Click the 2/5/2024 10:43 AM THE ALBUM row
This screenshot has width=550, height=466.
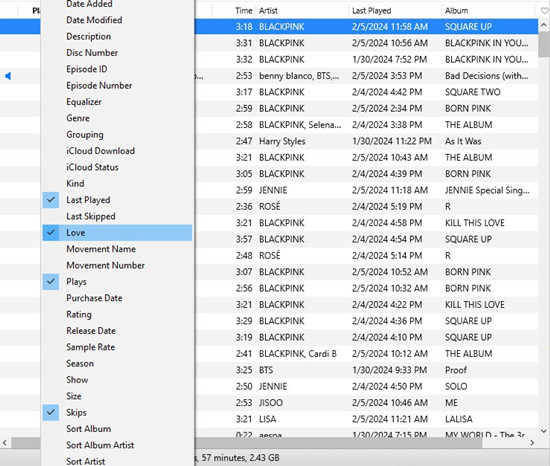pos(366,157)
